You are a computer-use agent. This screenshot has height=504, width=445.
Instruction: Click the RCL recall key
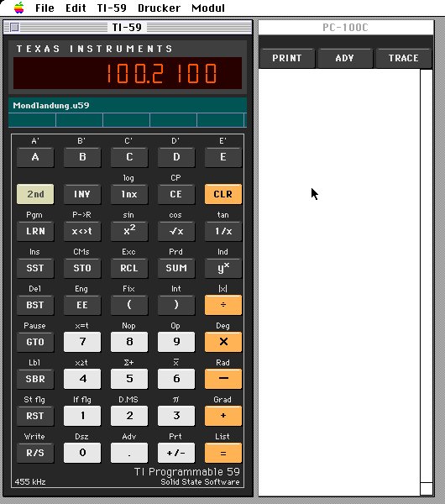click(129, 268)
